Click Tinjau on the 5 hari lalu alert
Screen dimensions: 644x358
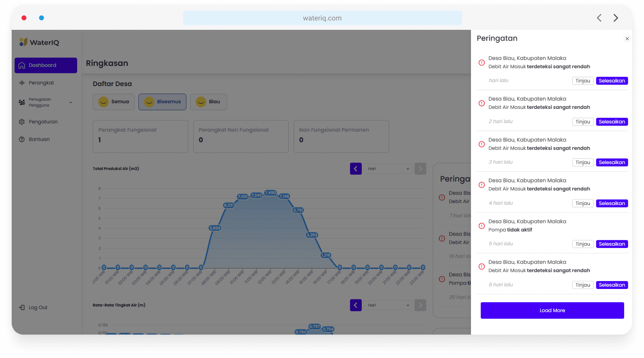tap(583, 244)
